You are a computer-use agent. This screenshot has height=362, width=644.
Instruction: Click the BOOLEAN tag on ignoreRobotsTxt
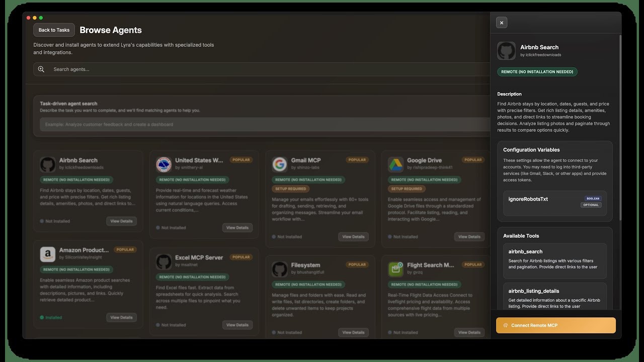pos(593,199)
